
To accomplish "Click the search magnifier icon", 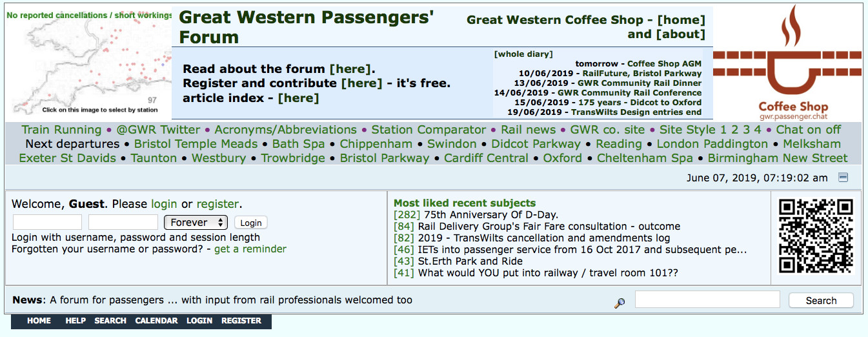I will click(x=620, y=302).
